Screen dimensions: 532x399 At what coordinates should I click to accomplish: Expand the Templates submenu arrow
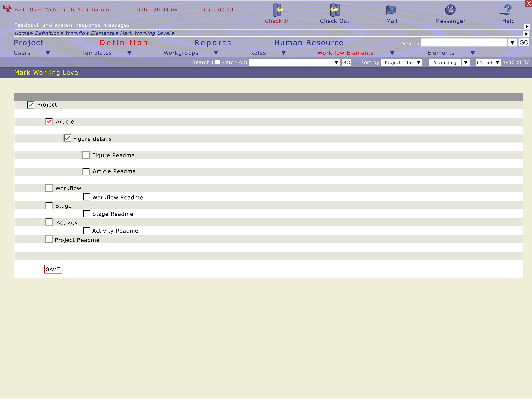[x=129, y=53]
